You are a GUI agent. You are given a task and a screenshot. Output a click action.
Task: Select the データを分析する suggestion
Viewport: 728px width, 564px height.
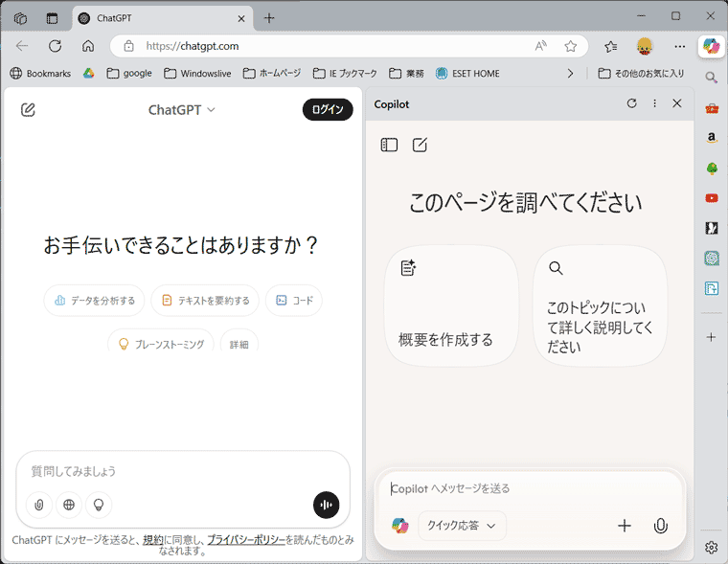(x=94, y=301)
